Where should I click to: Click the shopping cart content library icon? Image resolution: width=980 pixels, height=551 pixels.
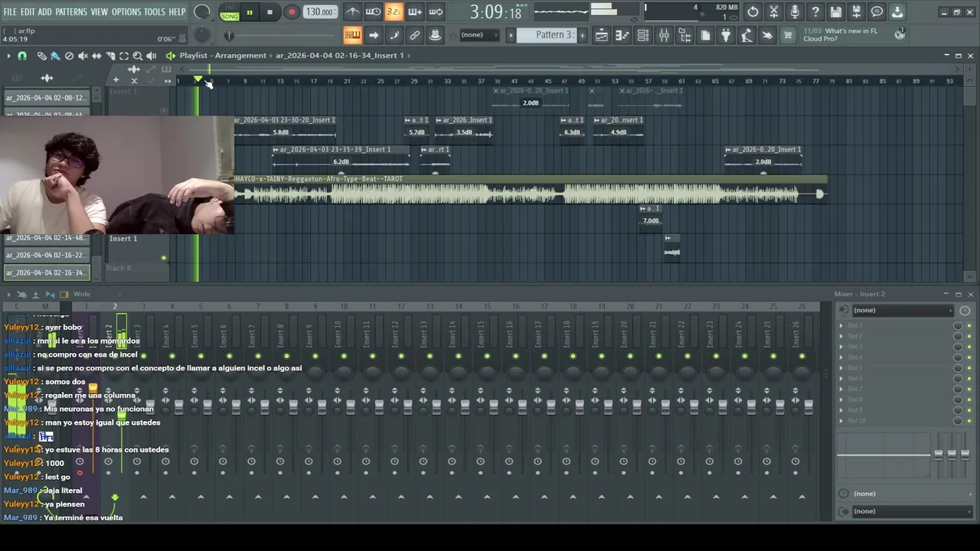[788, 35]
